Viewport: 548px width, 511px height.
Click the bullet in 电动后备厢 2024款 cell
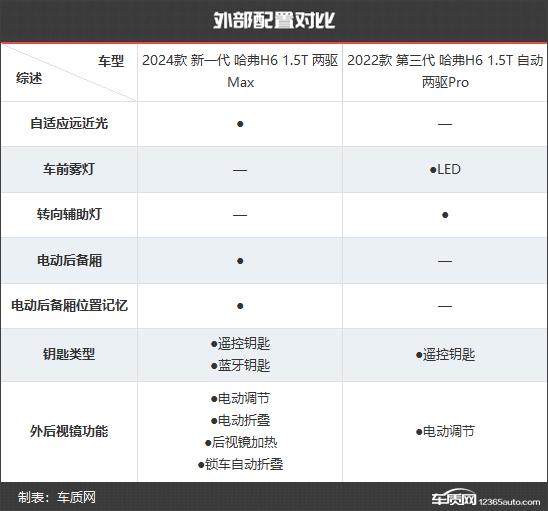point(240,261)
